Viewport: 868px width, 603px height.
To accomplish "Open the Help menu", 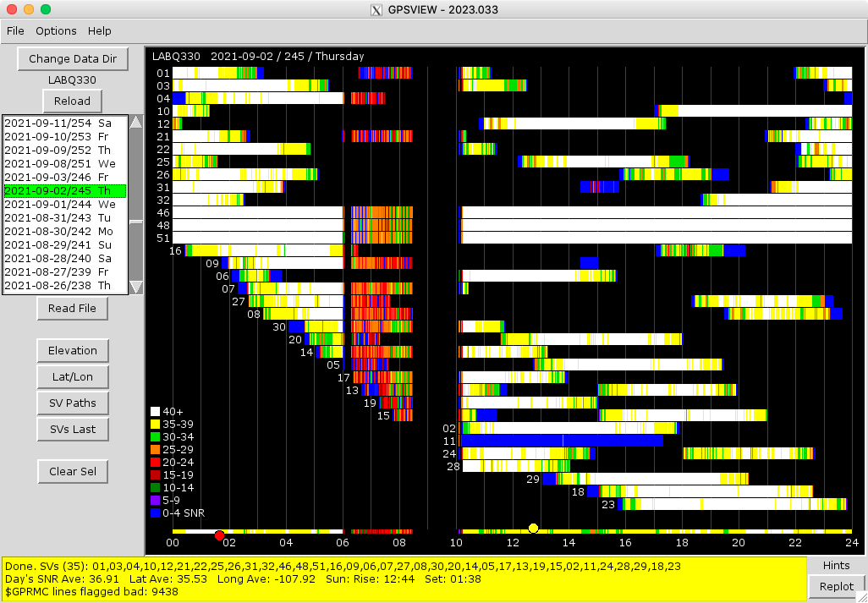I will click(100, 30).
